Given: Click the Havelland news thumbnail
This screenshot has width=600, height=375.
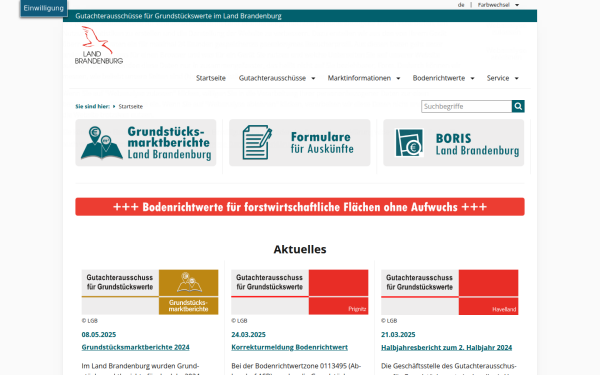Looking at the screenshot, I should click(x=450, y=292).
